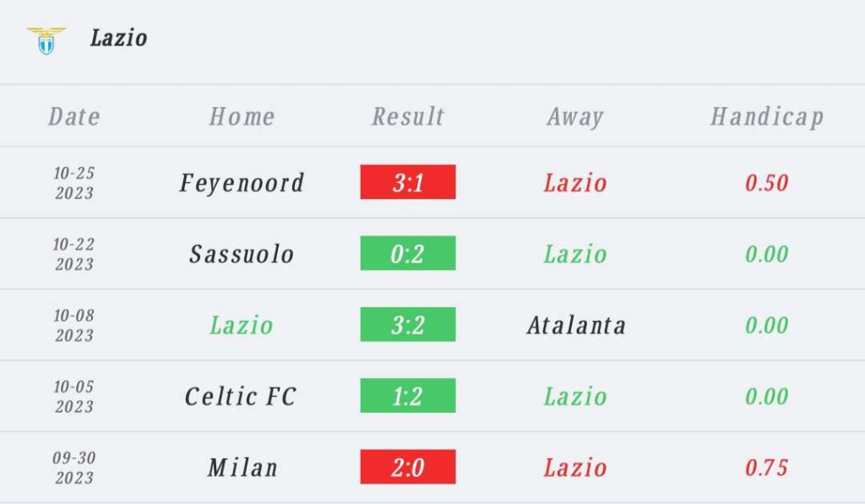Select the Date column header
Image resolution: width=865 pixels, height=504 pixels.
74,117
